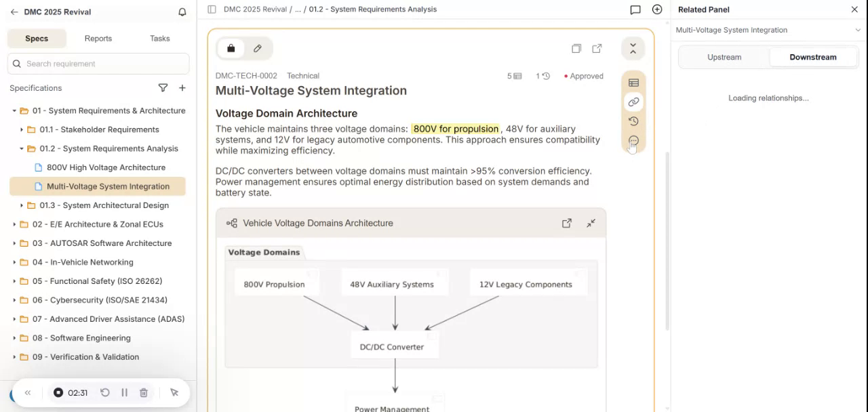Click the relationships link icon

tap(633, 102)
